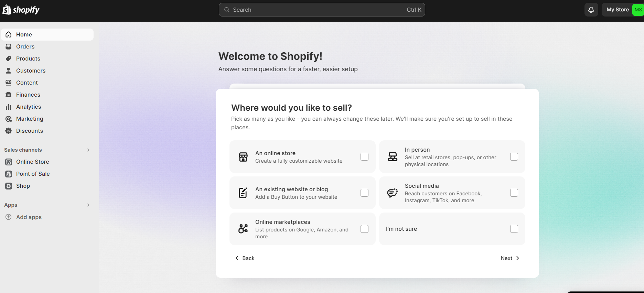Screen dimensions: 644x293
Task: Click the search magnifier icon
Action: (x=227, y=10)
